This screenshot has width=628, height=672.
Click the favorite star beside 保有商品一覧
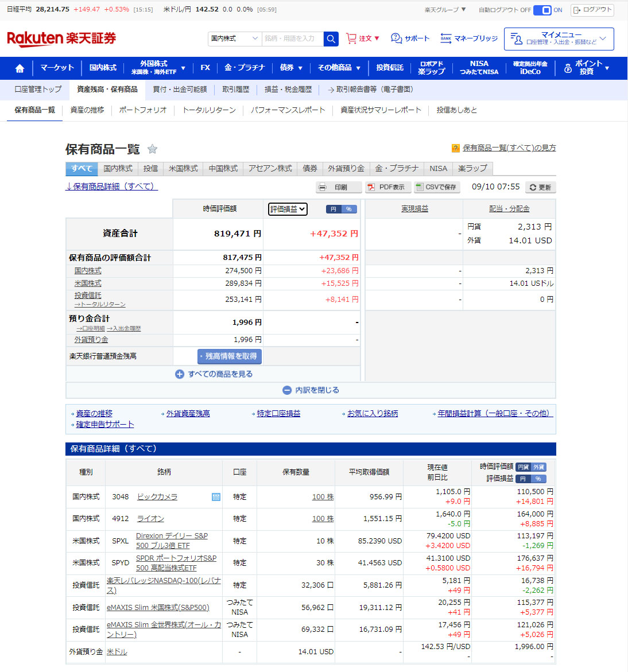tap(152, 149)
